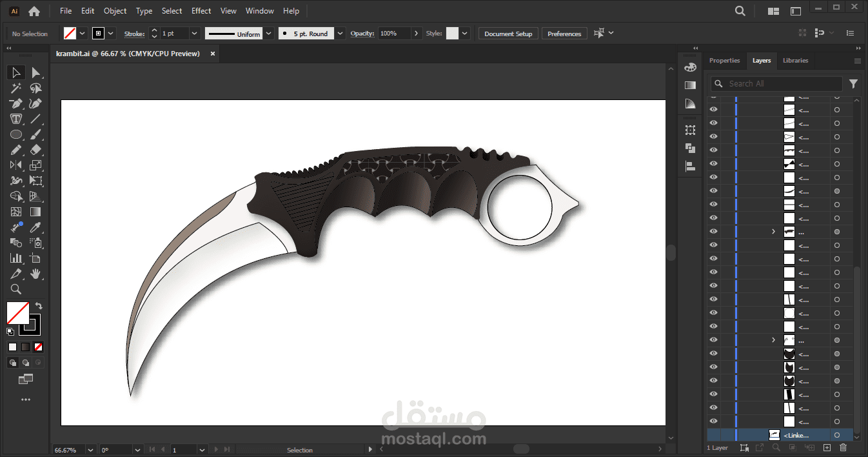Viewport: 868px width, 457px height.
Task: Select the Zoom tool in the toolbar
Action: point(16,289)
